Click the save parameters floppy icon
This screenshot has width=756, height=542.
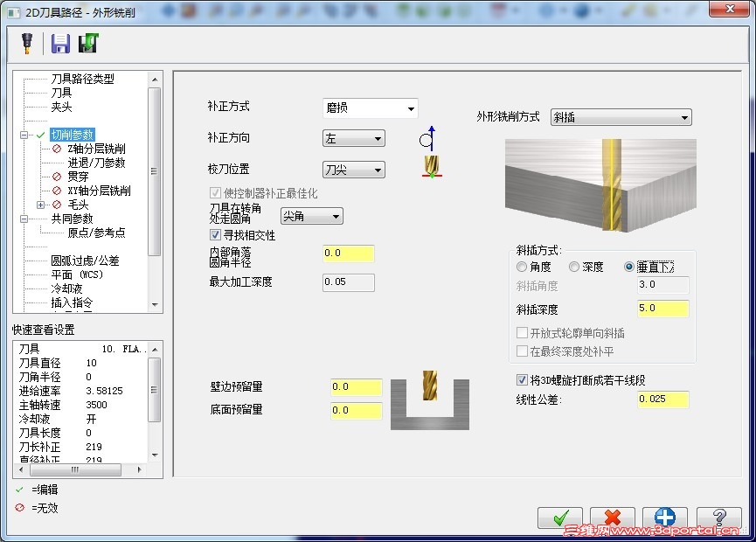(x=60, y=44)
